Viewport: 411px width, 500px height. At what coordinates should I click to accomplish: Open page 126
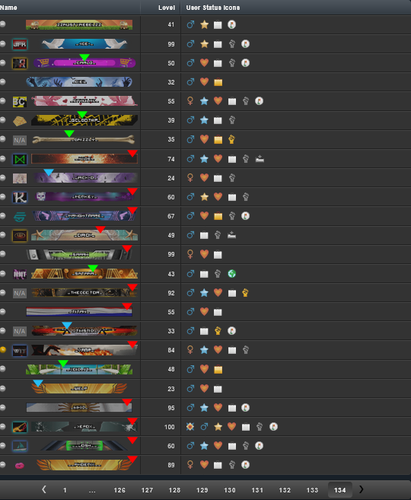coord(120,490)
